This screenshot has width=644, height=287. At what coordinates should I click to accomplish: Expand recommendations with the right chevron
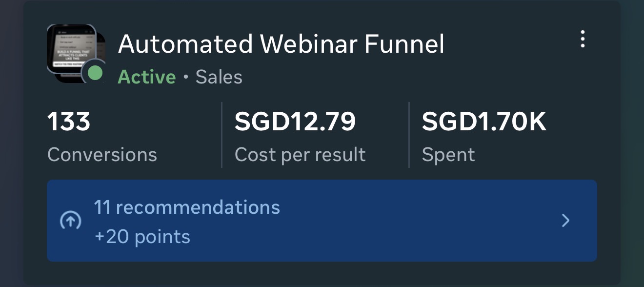[x=565, y=221]
